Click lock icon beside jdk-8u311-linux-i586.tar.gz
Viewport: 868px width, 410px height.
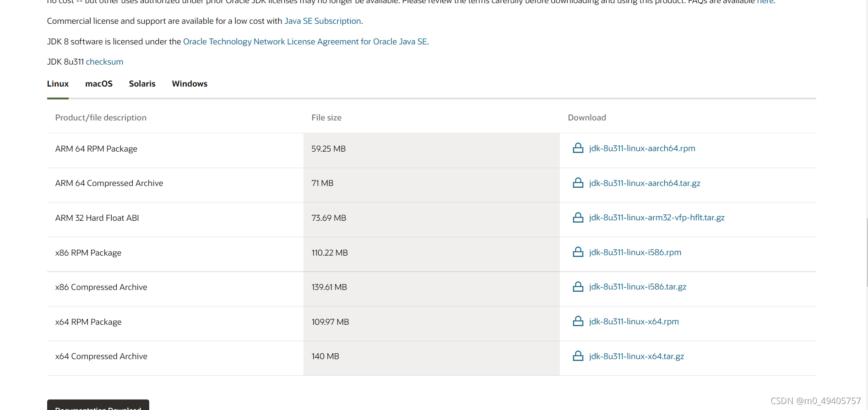pos(578,286)
